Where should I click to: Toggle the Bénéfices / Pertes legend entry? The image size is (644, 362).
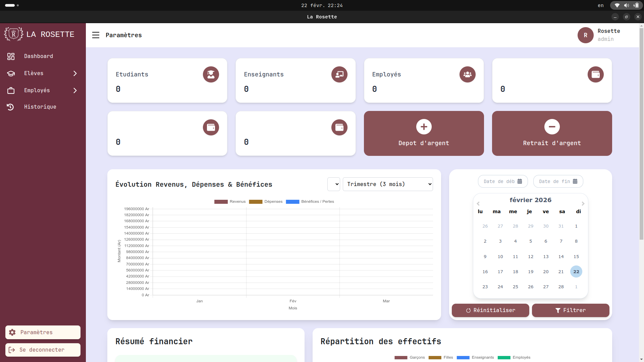coord(310,201)
